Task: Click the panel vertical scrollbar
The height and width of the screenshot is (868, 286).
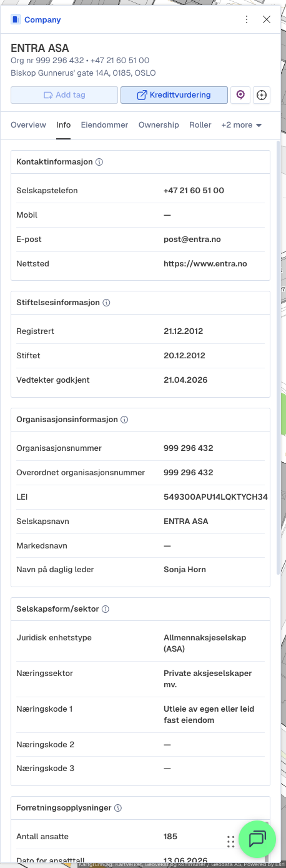Action: coord(279,357)
